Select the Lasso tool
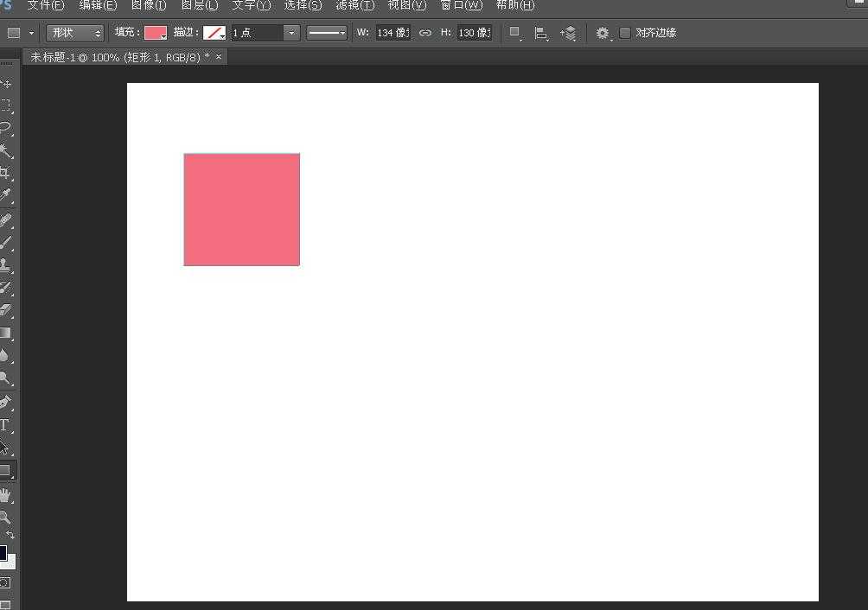Viewport: 868px width, 610px height. pyautogui.click(x=5, y=128)
